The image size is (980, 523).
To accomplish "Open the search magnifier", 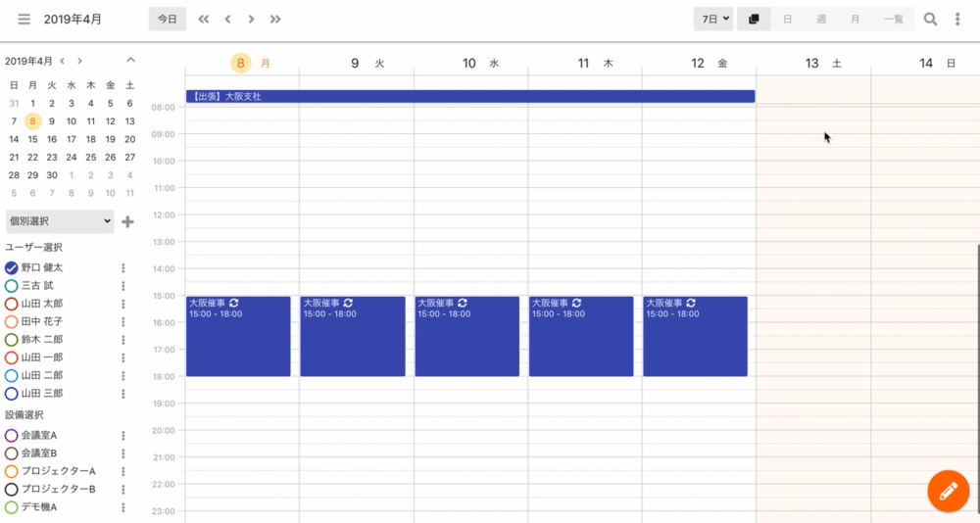I will click(930, 20).
